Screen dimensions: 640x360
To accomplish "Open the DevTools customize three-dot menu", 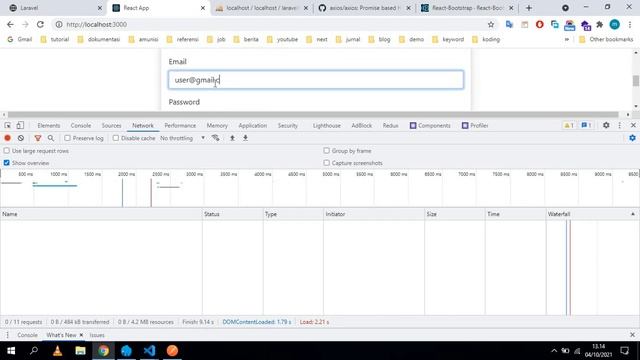I will pos(620,125).
